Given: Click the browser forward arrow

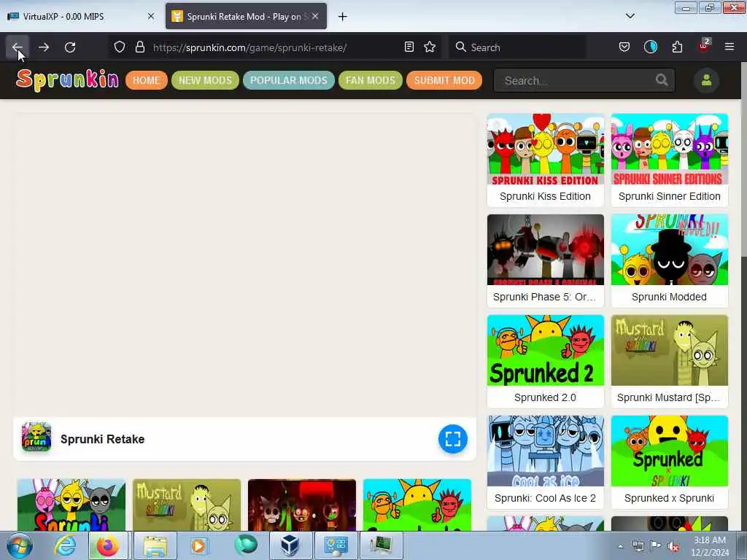Looking at the screenshot, I should 43,47.
